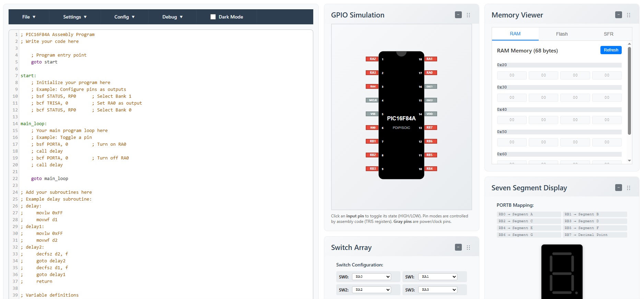The image size is (644, 299).
Task: Toggle the RB1 pin
Action: (x=373, y=141)
